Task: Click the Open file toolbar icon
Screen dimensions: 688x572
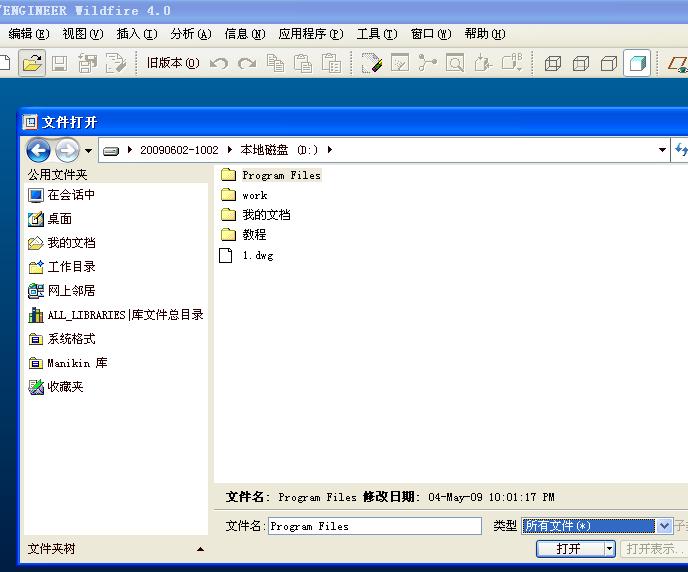Action: click(32, 63)
